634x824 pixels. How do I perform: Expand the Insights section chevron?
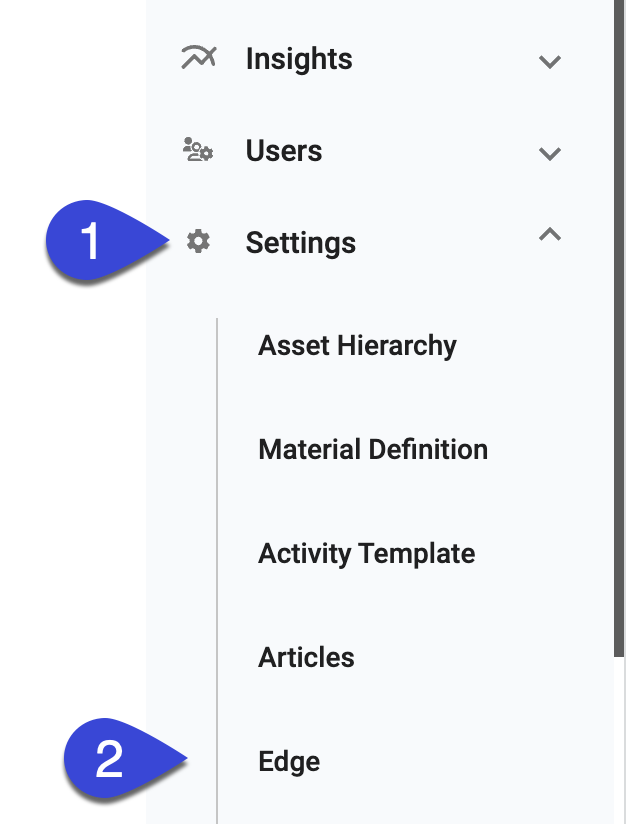tap(549, 61)
